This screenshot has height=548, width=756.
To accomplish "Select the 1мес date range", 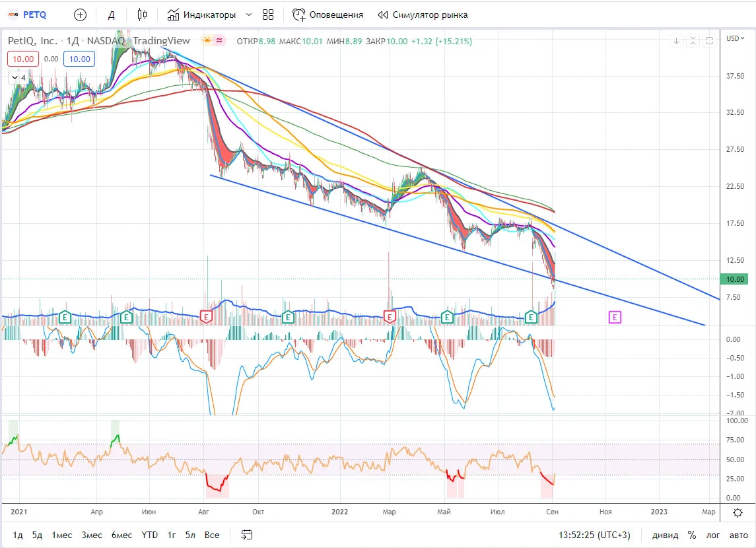I will (x=61, y=535).
